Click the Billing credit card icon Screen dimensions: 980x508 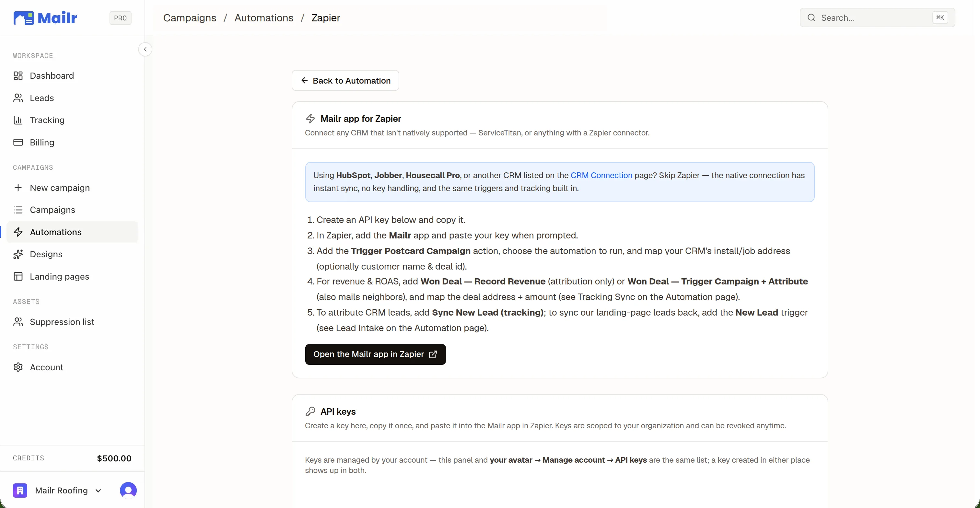[18, 142]
